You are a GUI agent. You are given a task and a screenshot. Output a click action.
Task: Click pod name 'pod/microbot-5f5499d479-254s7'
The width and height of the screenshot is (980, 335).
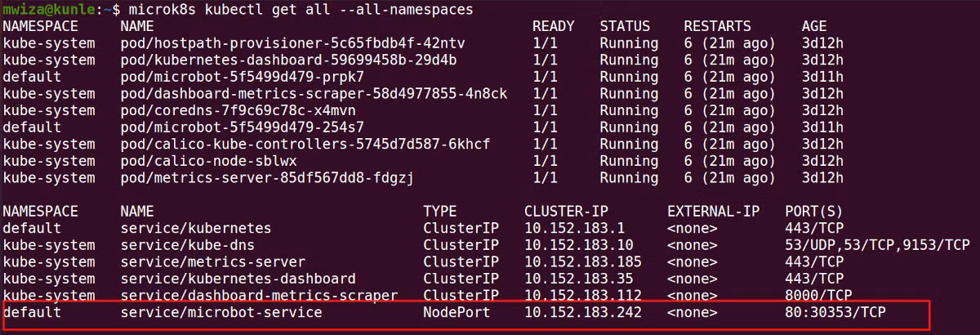point(242,127)
